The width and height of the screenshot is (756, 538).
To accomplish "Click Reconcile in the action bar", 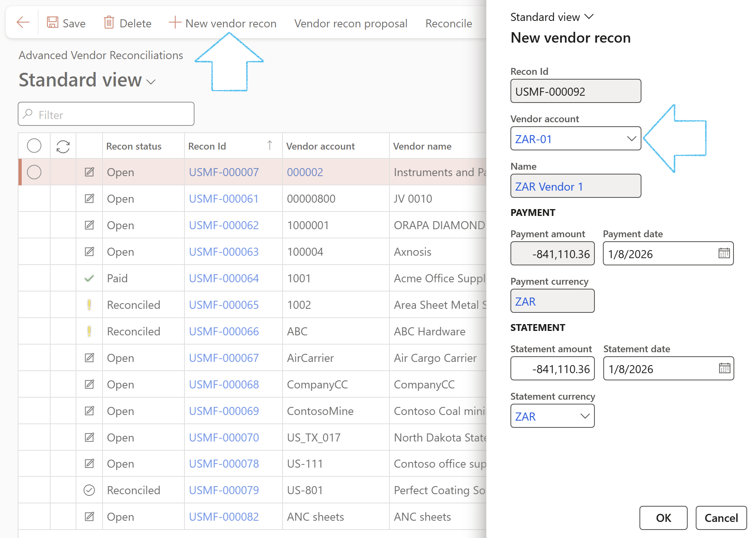I will (x=449, y=23).
